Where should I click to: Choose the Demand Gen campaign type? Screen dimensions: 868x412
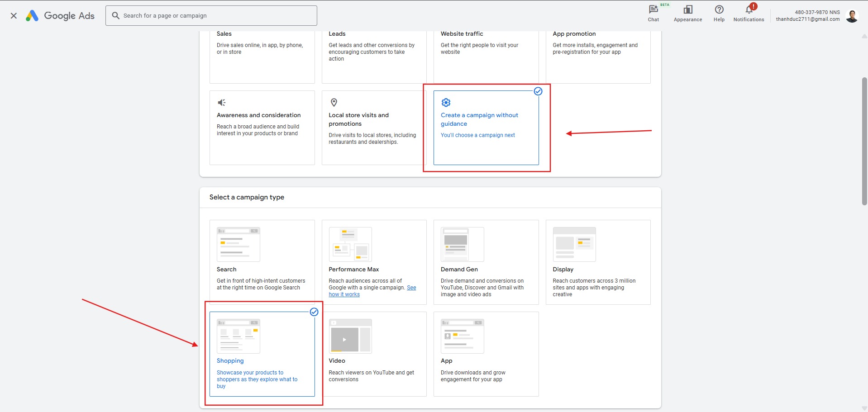point(486,262)
